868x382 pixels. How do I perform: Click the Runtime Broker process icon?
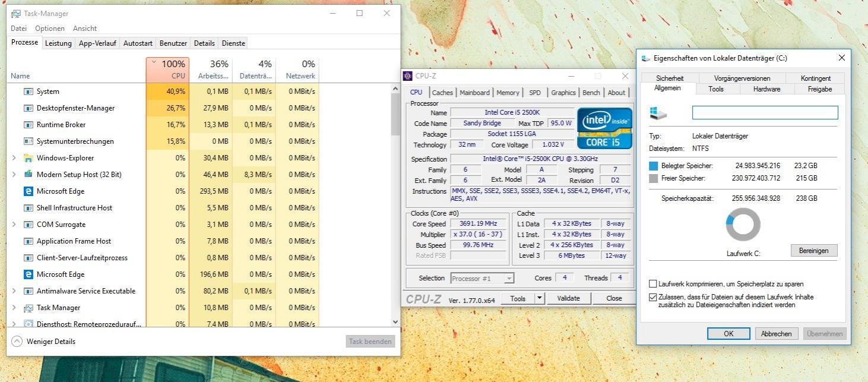[x=28, y=125]
